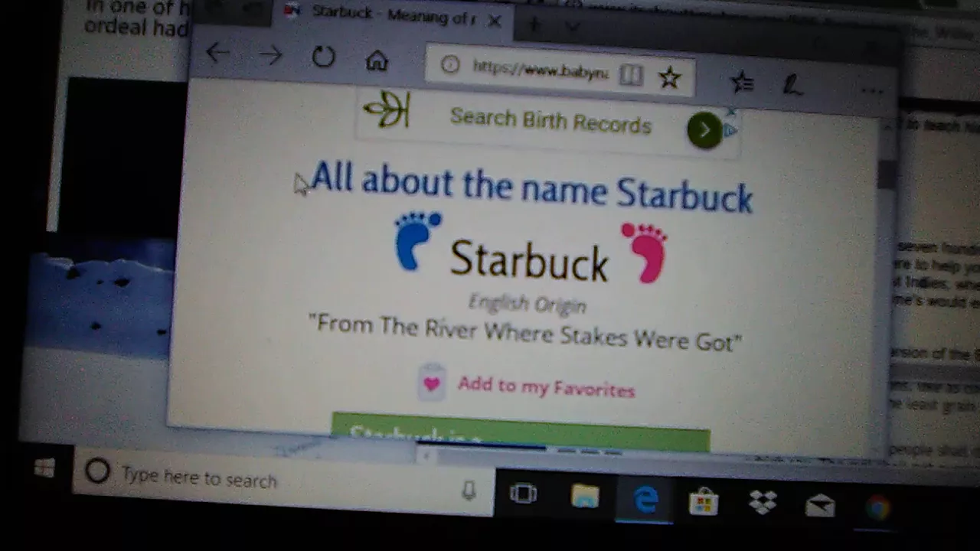The image size is (980, 551).
Task: Activate the microphone in search box
Action: point(469,491)
